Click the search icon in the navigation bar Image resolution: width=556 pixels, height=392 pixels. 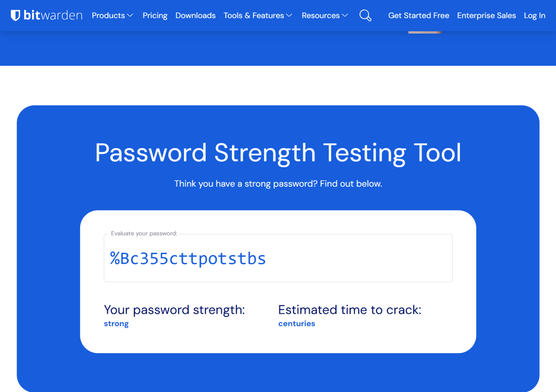pos(365,15)
